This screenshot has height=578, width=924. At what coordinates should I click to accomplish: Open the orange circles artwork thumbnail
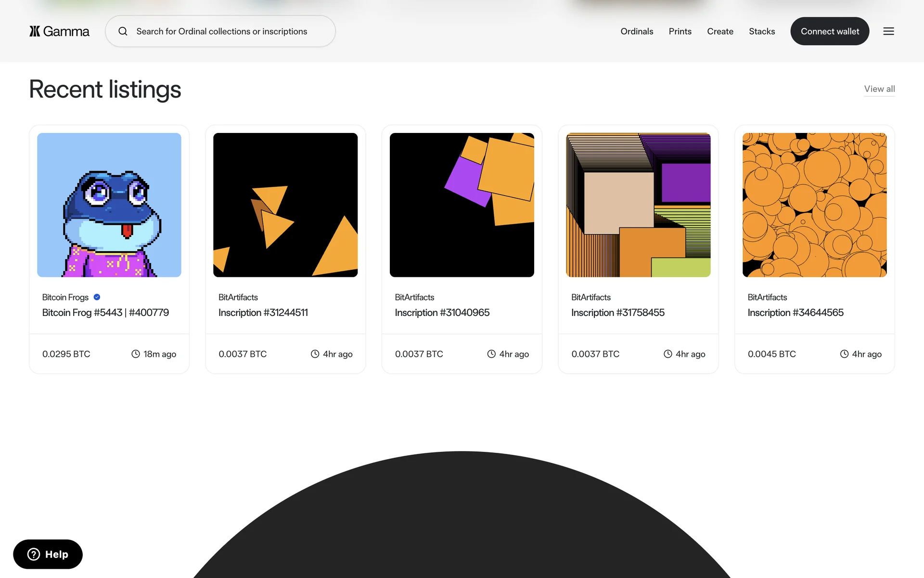coord(814,205)
